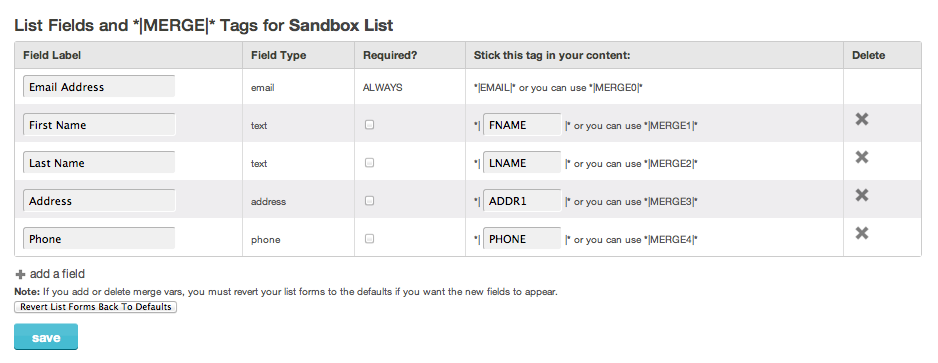Viewport: 938px width, 363px height.
Task: Focus the Last Name label textbox
Action: (99, 163)
